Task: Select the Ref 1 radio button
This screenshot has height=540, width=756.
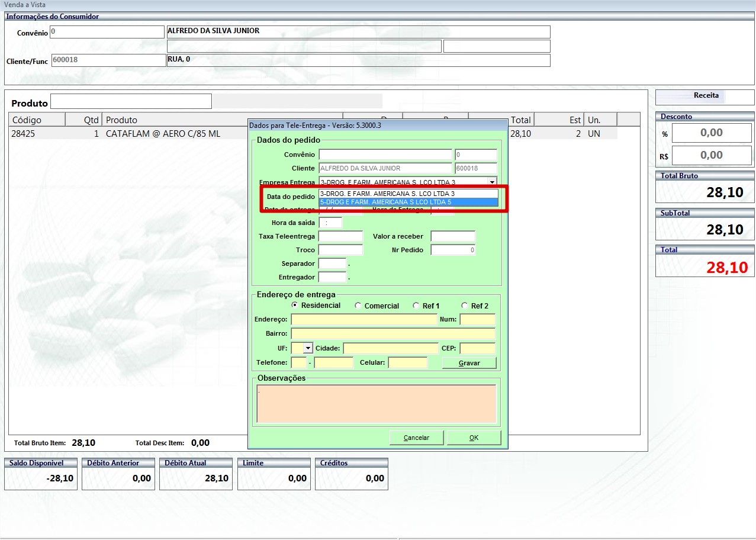Action: pos(416,306)
